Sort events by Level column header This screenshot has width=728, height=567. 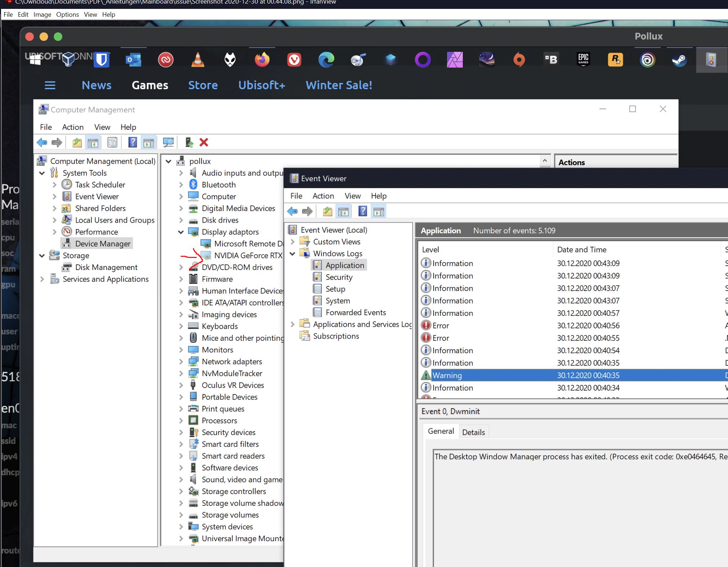point(486,250)
